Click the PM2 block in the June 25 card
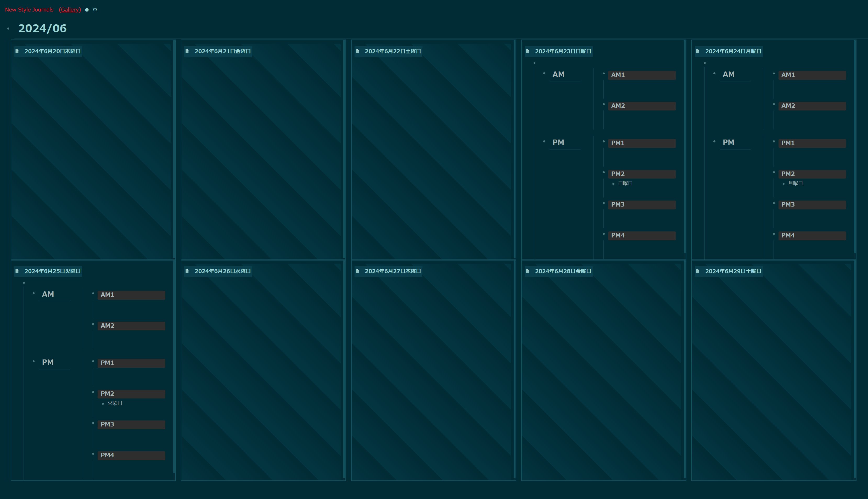 (x=131, y=394)
